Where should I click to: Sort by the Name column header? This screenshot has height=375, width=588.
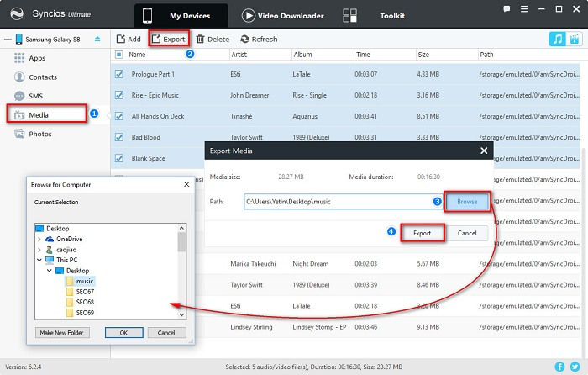pyautogui.click(x=137, y=55)
